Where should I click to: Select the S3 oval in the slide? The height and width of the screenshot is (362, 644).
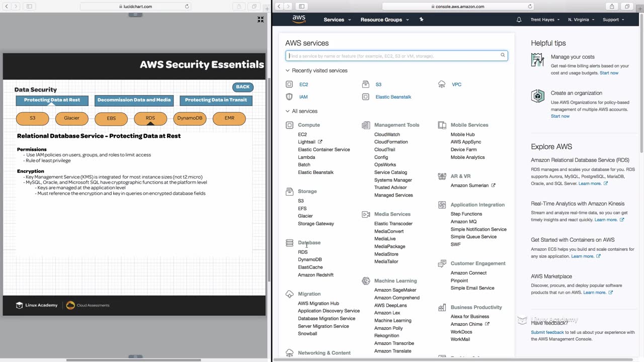[x=32, y=118]
